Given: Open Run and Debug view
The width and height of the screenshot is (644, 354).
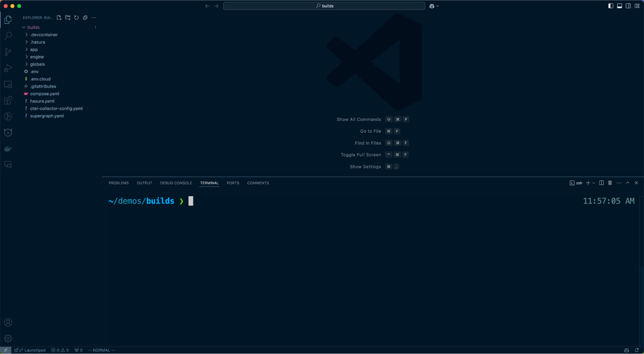Looking at the screenshot, I should [8, 68].
